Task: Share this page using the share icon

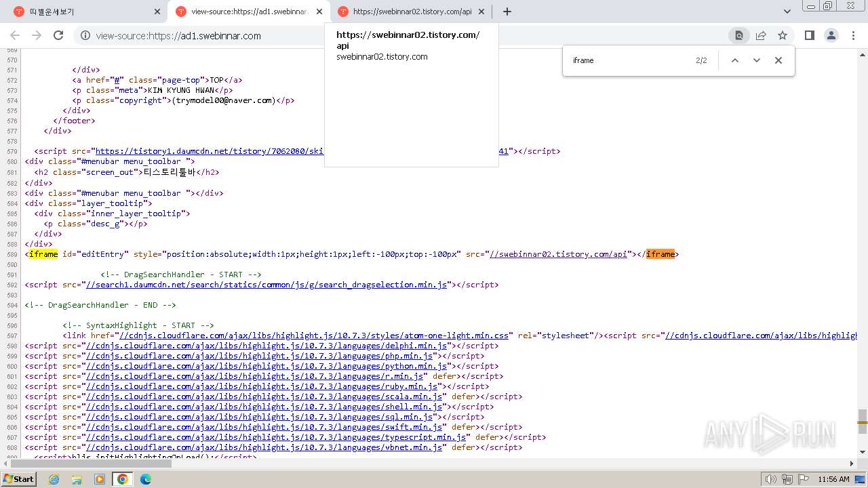Action: [761, 36]
